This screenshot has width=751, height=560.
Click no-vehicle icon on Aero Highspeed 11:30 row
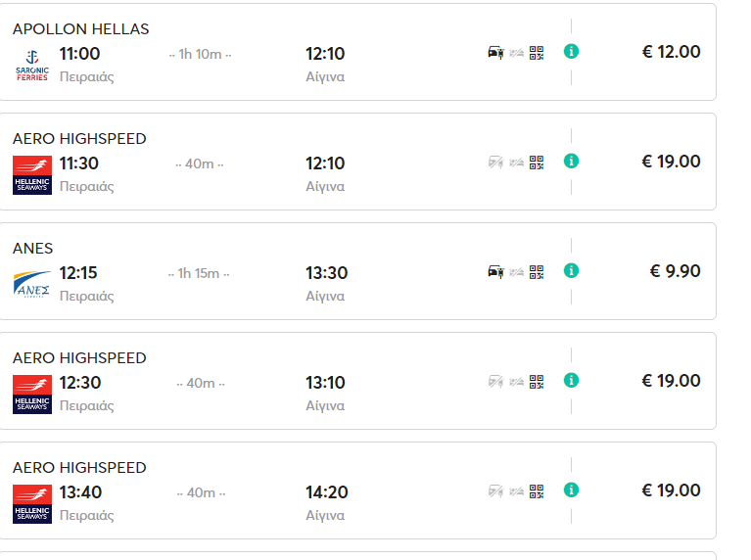(495, 163)
